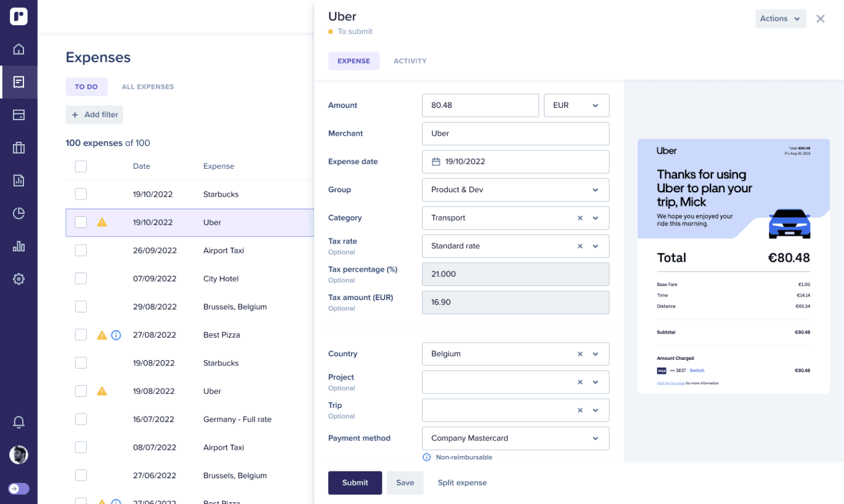Tick the select-all checkbox in table header
The width and height of the screenshot is (844, 504).
81,166
